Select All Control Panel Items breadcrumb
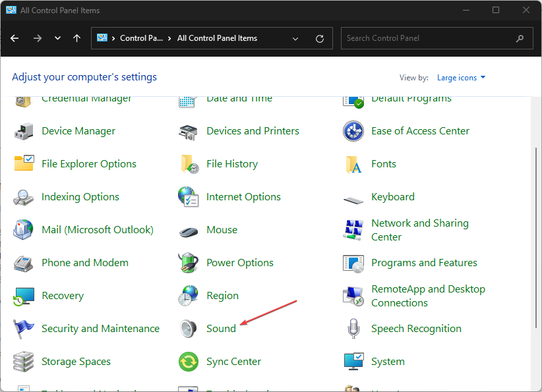The height and width of the screenshot is (392, 542). click(x=217, y=38)
